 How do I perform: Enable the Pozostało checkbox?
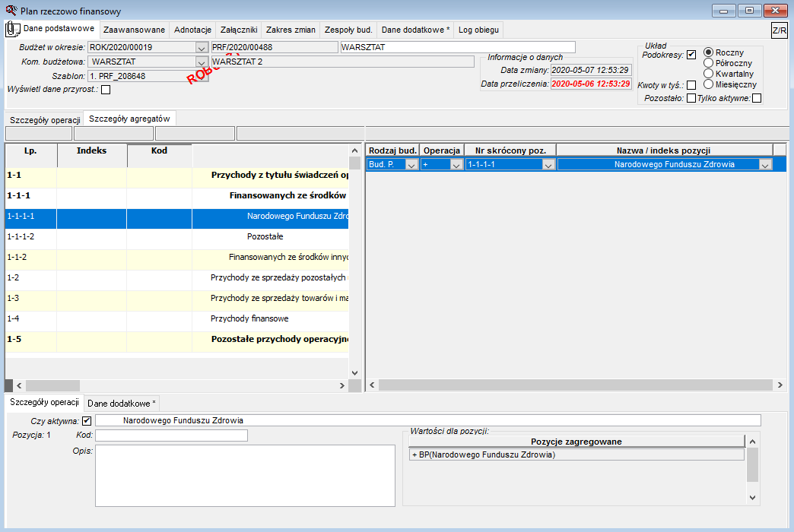tap(691, 98)
